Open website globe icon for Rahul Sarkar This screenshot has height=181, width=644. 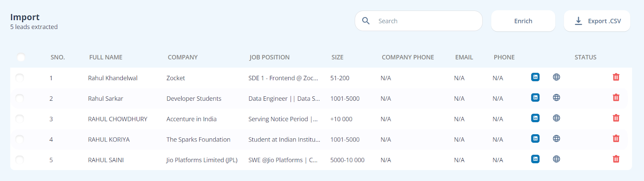coord(556,98)
